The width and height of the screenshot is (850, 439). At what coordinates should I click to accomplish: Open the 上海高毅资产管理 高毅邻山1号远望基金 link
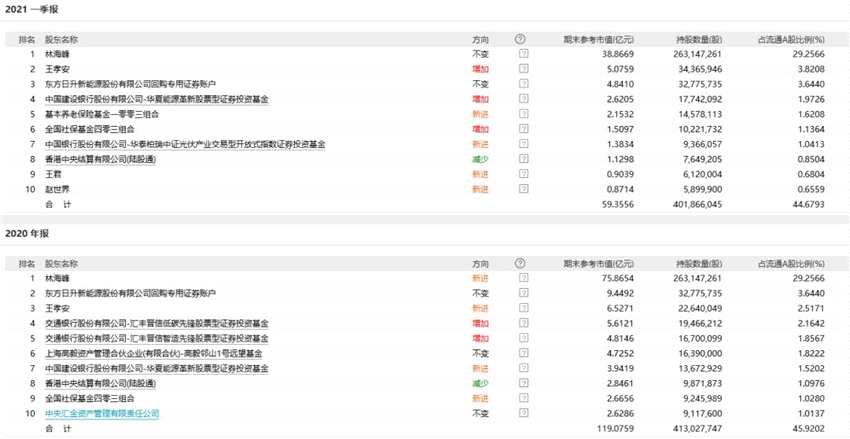tap(154, 353)
